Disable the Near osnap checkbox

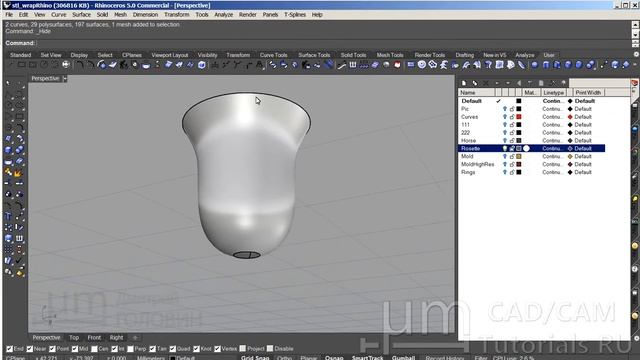click(29, 349)
